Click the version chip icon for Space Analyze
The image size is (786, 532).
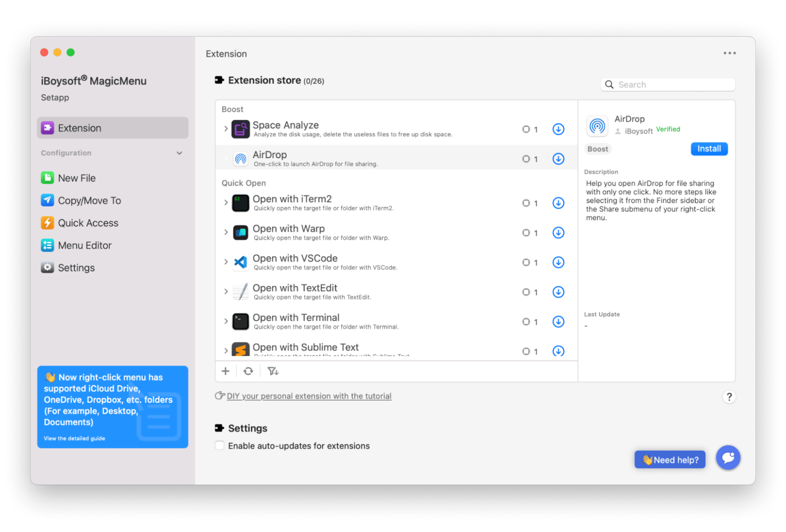click(x=526, y=129)
